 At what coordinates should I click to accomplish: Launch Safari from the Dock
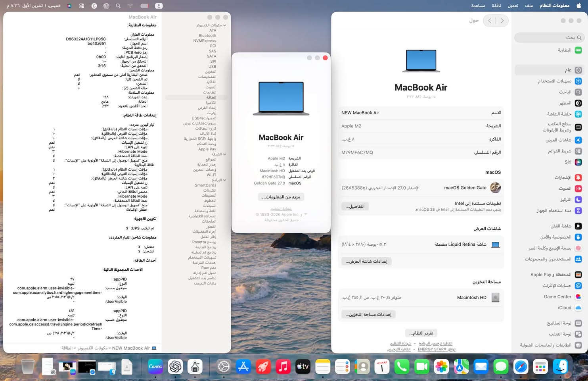(521, 367)
